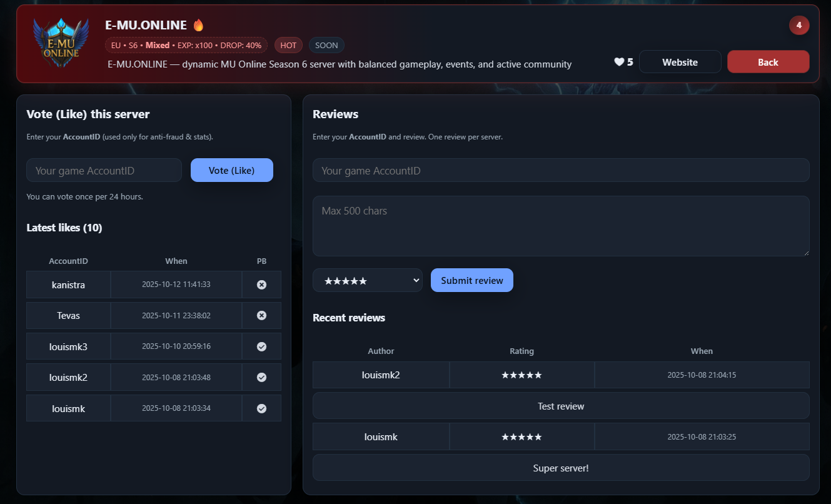Image resolution: width=831 pixels, height=504 pixels.
Task: Select the SOON tag badge
Action: [x=326, y=46]
